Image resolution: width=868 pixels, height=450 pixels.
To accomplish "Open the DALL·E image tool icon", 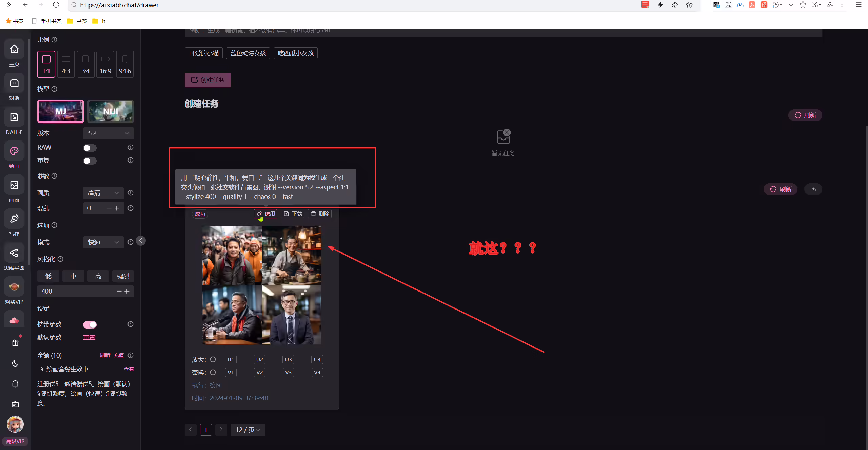I will (14, 117).
